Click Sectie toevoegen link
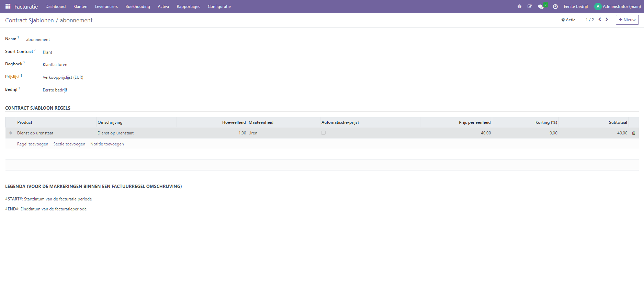Image resolution: width=644 pixels, height=285 pixels. (69, 144)
